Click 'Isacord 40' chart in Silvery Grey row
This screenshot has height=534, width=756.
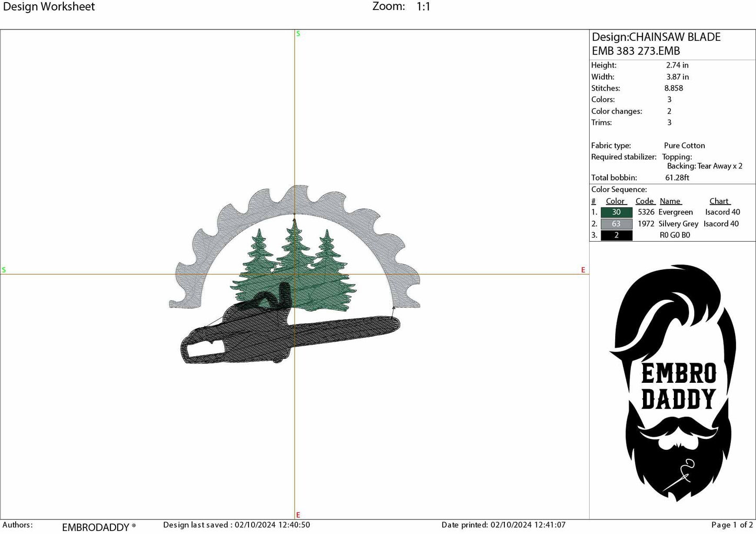(721, 224)
